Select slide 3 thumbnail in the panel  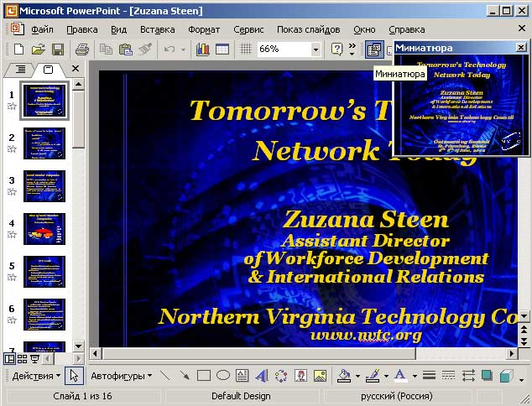pos(44,186)
